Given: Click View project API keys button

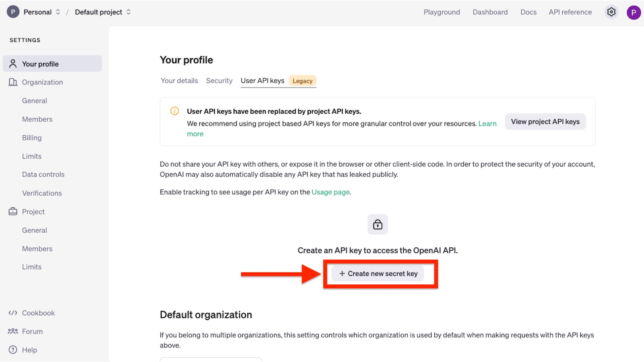Looking at the screenshot, I should [545, 122].
